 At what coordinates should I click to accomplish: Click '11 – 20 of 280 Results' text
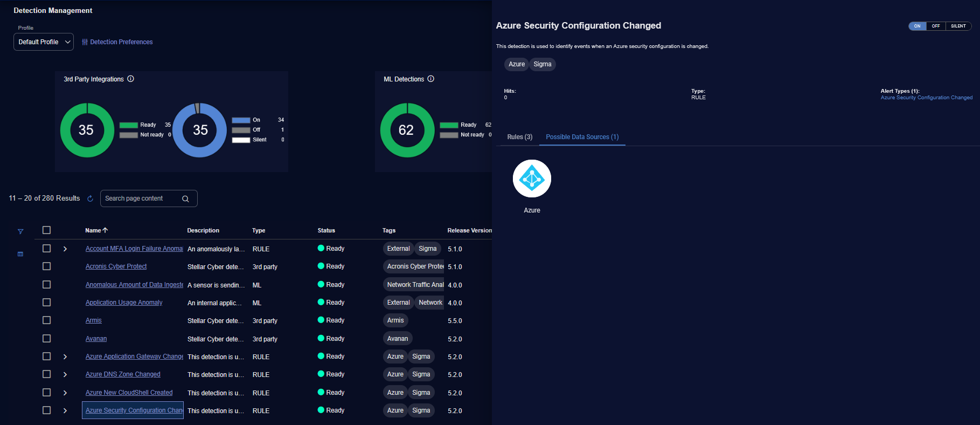click(x=44, y=198)
